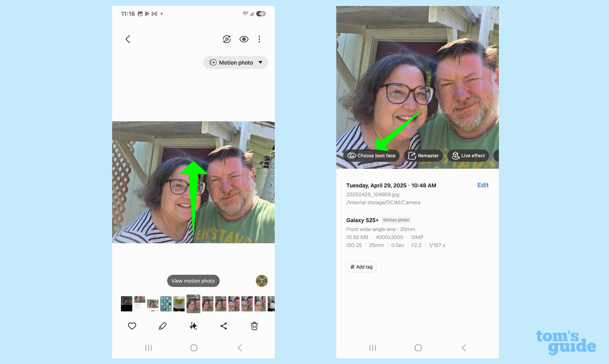
Task: Toggle the eye icon in the header
Action: click(244, 39)
